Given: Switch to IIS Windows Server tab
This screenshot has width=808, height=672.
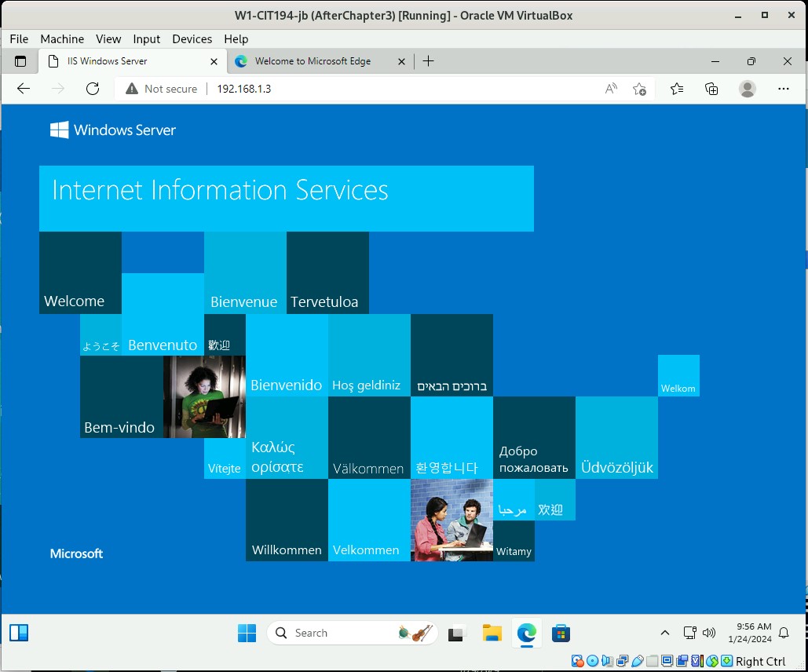Looking at the screenshot, I should coord(133,61).
